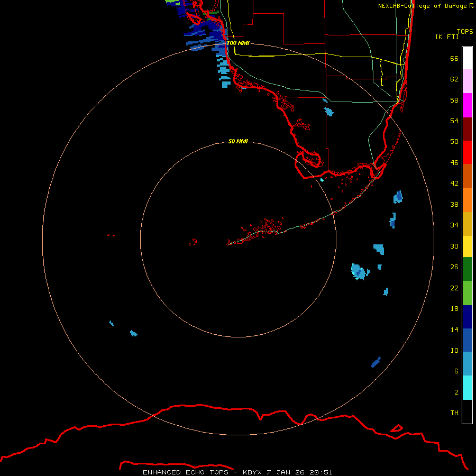476x476 pixels.
Task: Select the magenta legend color block
Action: 467,105
